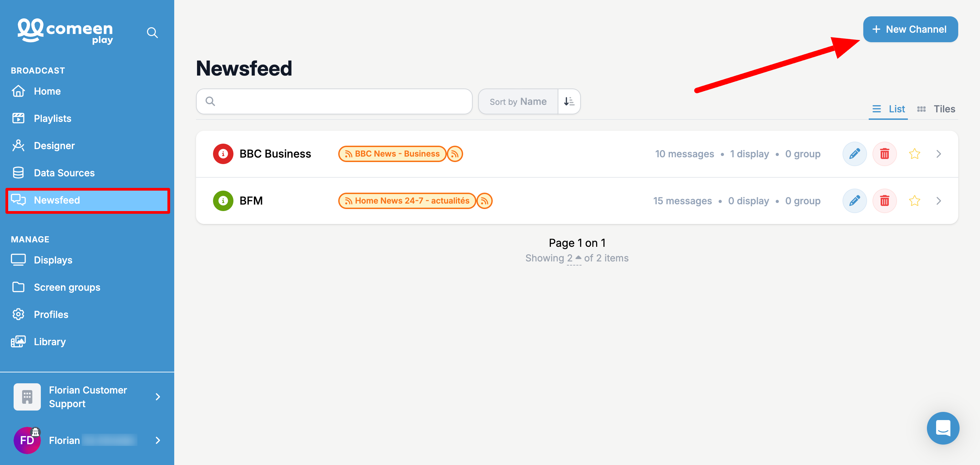Expand BFM row chevron
This screenshot has height=465, width=980.
pyautogui.click(x=938, y=201)
